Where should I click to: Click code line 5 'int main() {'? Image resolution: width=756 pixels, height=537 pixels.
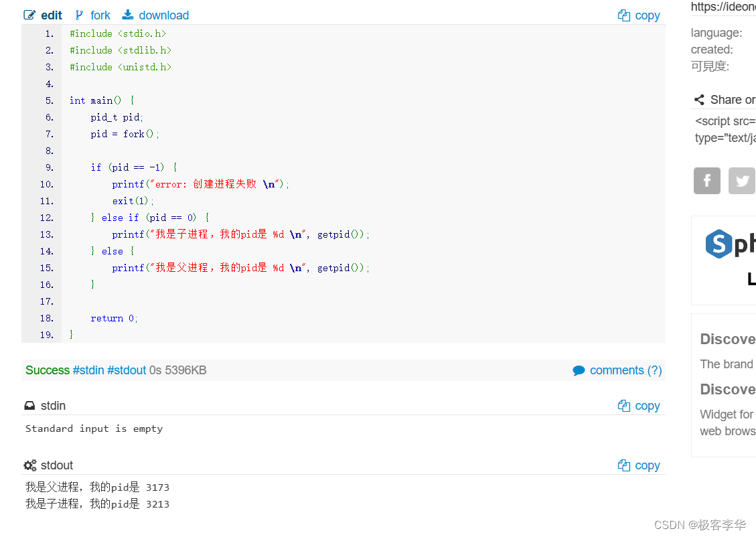[102, 100]
